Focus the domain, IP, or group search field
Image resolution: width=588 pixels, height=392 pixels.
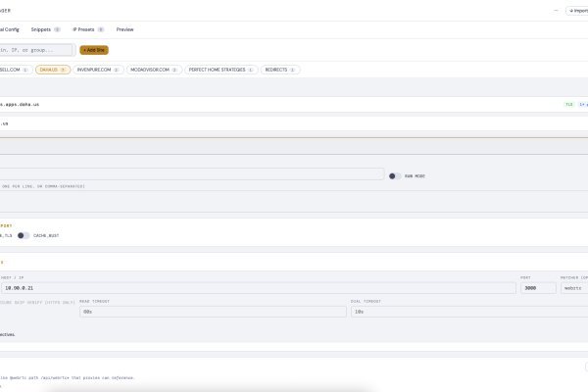point(36,50)
